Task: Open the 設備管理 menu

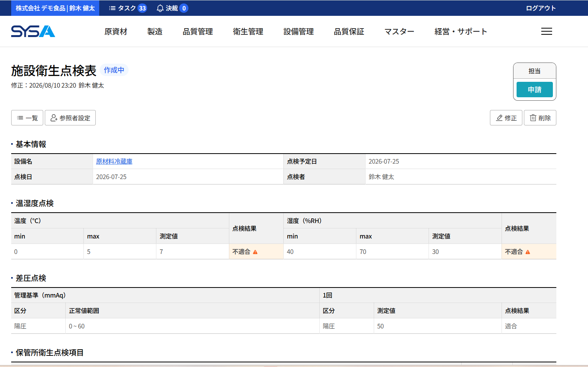Action: 298,32
